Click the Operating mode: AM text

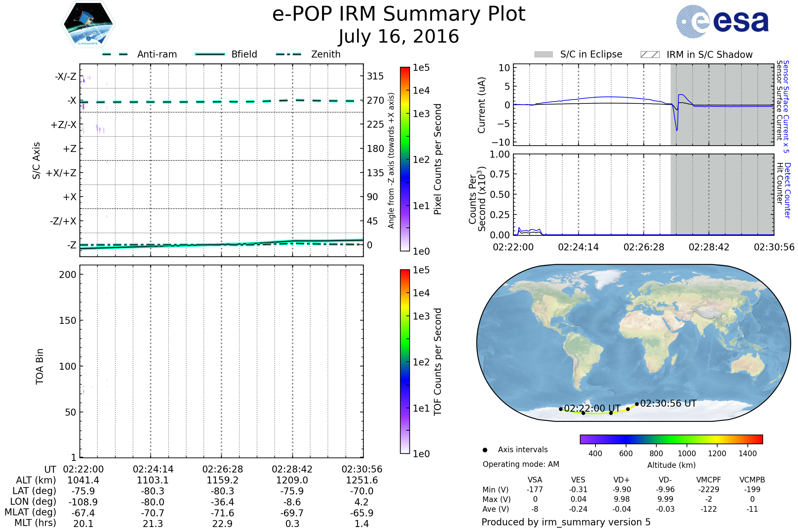click(x=521, y=464)
